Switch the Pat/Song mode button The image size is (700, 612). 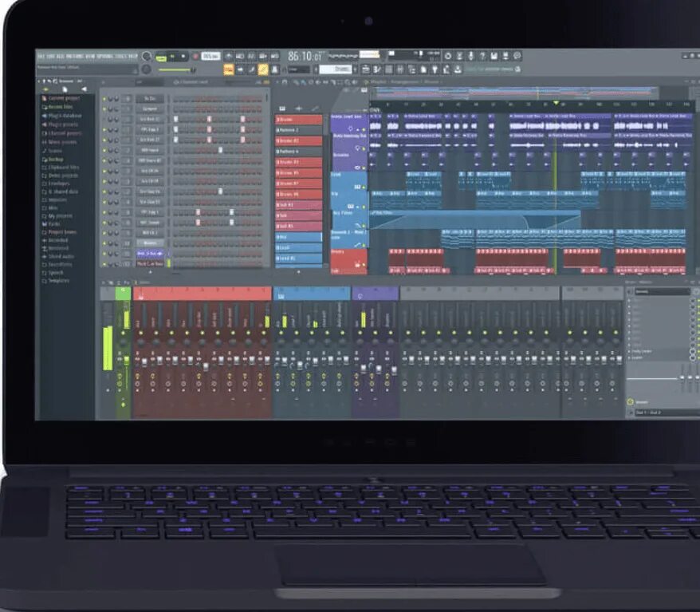(161, 58)
